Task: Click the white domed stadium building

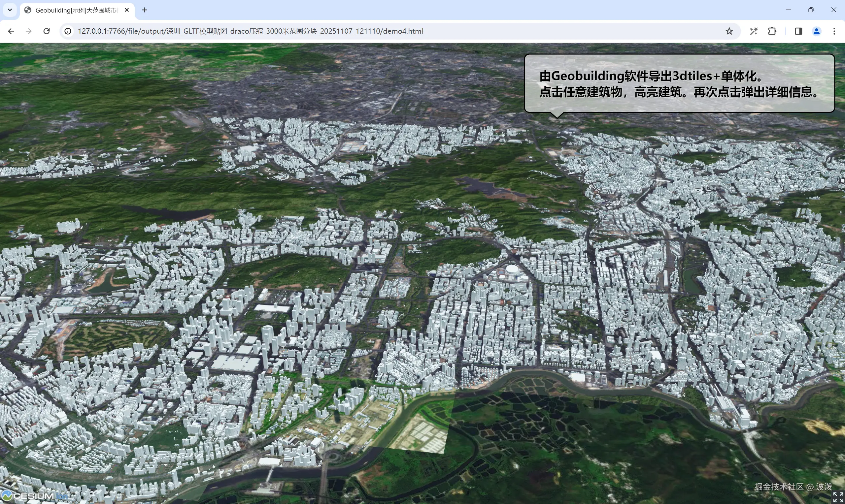Action: tap(512, 270)
